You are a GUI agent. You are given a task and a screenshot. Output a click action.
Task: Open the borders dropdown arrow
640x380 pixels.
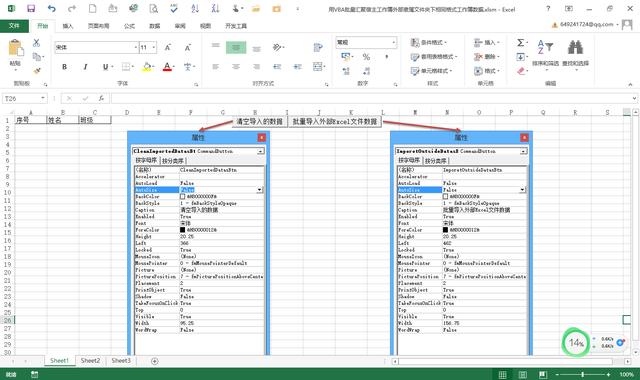click(133, 67)
